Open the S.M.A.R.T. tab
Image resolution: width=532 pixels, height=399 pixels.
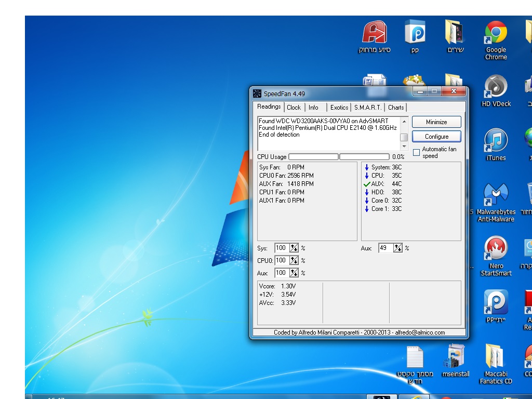(x=367, y=107)
